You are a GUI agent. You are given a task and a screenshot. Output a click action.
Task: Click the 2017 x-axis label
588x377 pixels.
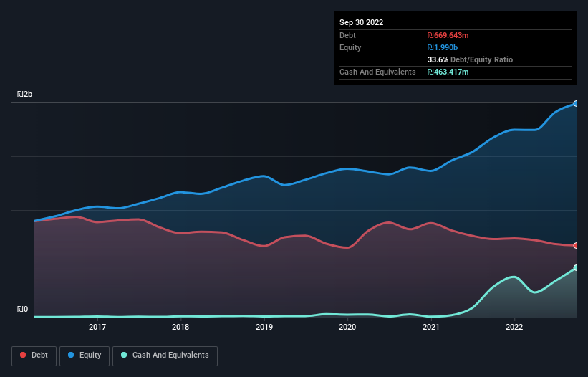[x=97, y=327]
